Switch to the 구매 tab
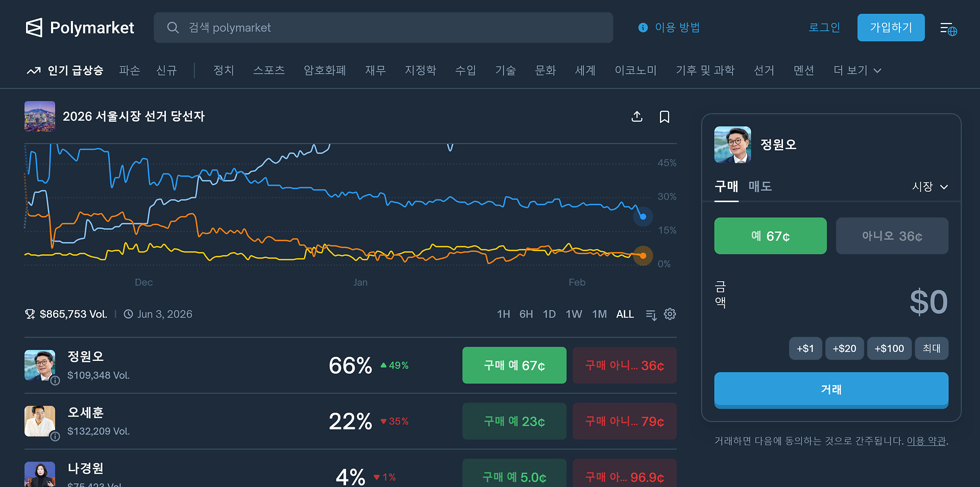 [726, 186]
